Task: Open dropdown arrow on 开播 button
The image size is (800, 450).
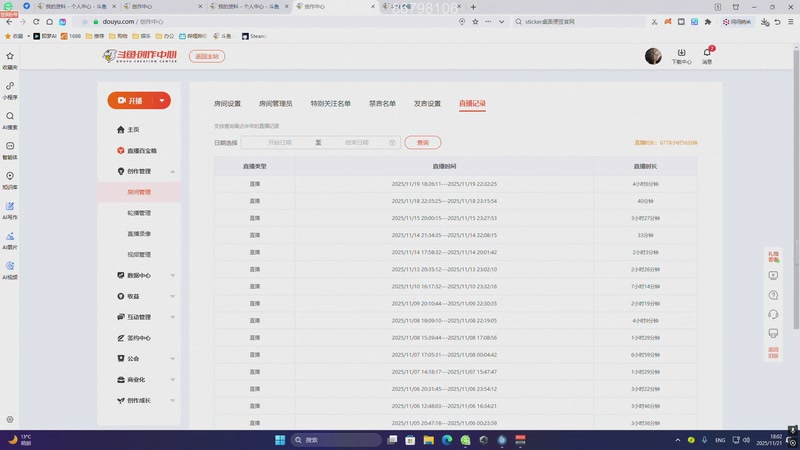Action: pyautogui.click(x=162, y=101)
